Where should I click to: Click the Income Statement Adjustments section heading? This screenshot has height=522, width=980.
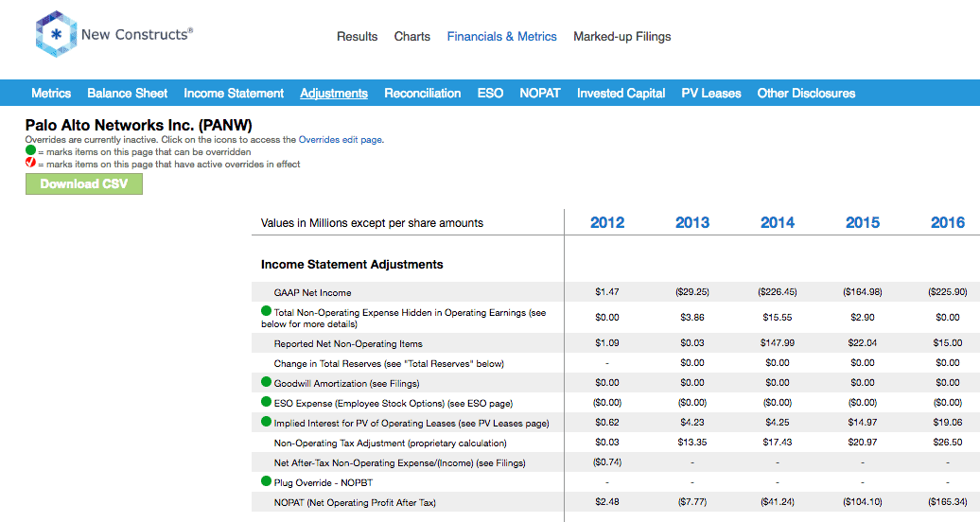click(x=352, y=265)
